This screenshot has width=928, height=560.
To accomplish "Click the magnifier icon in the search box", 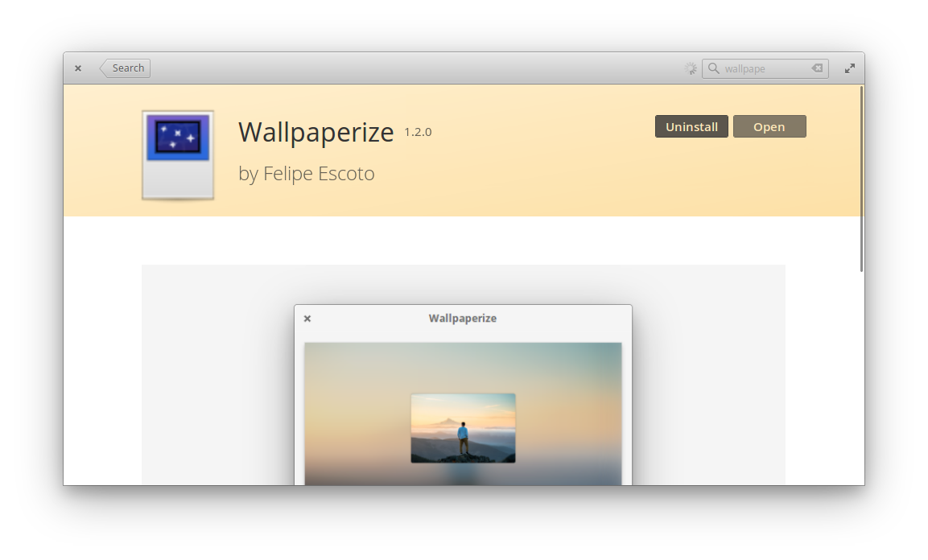I will pos(714,68).
